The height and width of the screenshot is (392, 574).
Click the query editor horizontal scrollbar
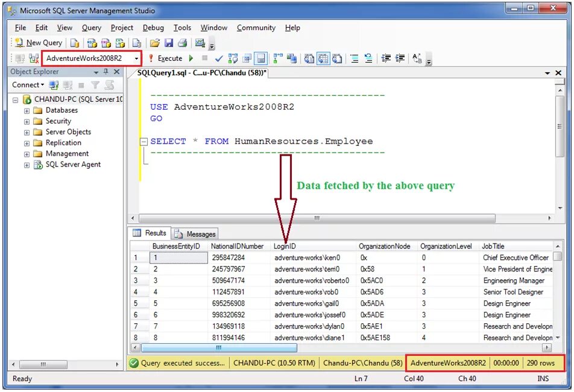point(317,218)
